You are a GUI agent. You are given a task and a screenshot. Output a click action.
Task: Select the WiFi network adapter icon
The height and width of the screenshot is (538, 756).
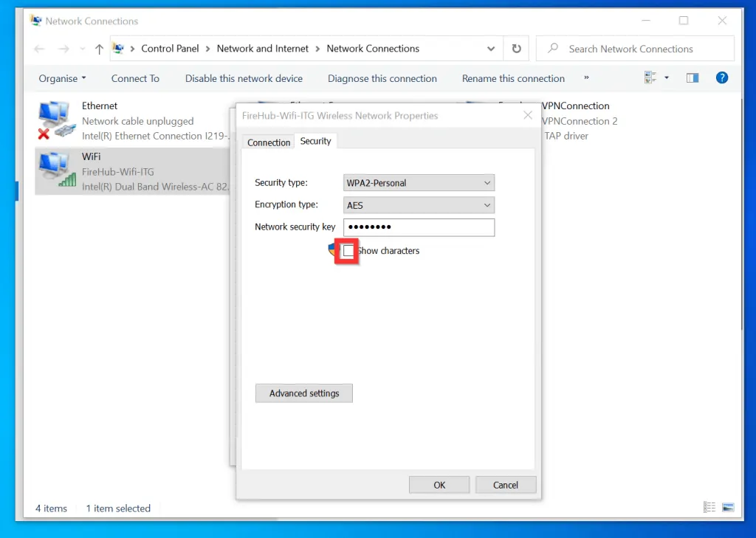[x=56, y=171]
